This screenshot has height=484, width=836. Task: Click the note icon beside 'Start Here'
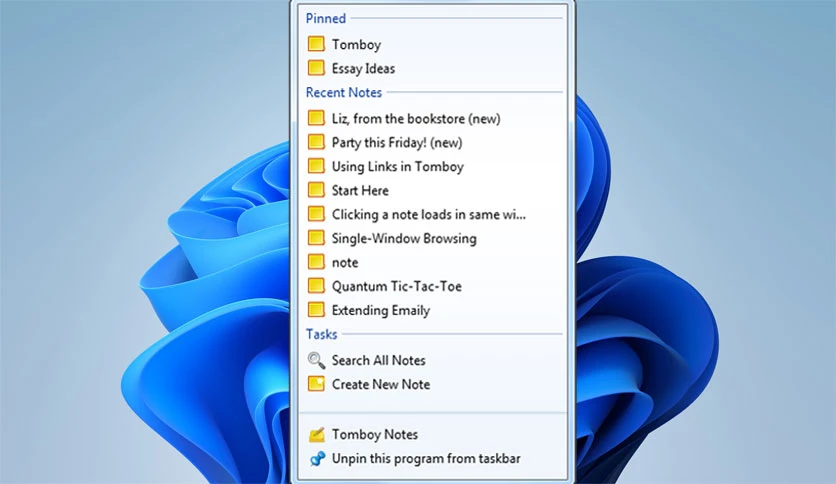(x=316, y=190)
